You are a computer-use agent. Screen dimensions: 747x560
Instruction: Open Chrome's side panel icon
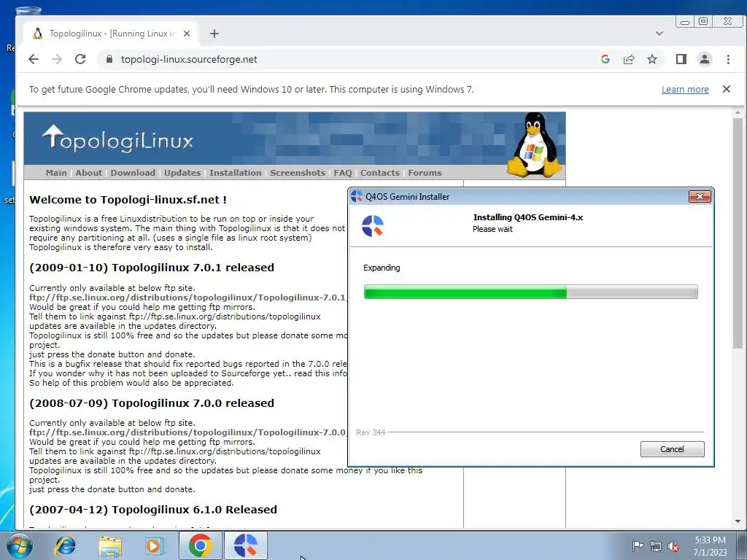[x=681, y=59]
